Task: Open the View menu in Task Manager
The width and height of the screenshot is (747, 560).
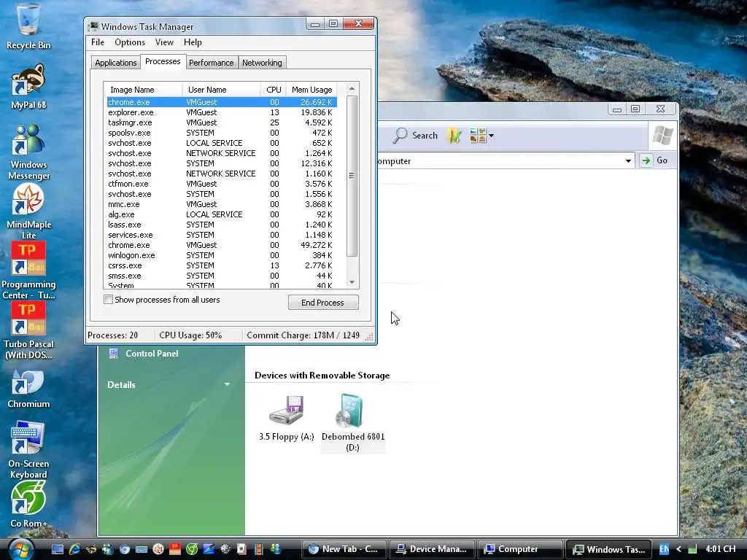Action: [x=164, y=42]
